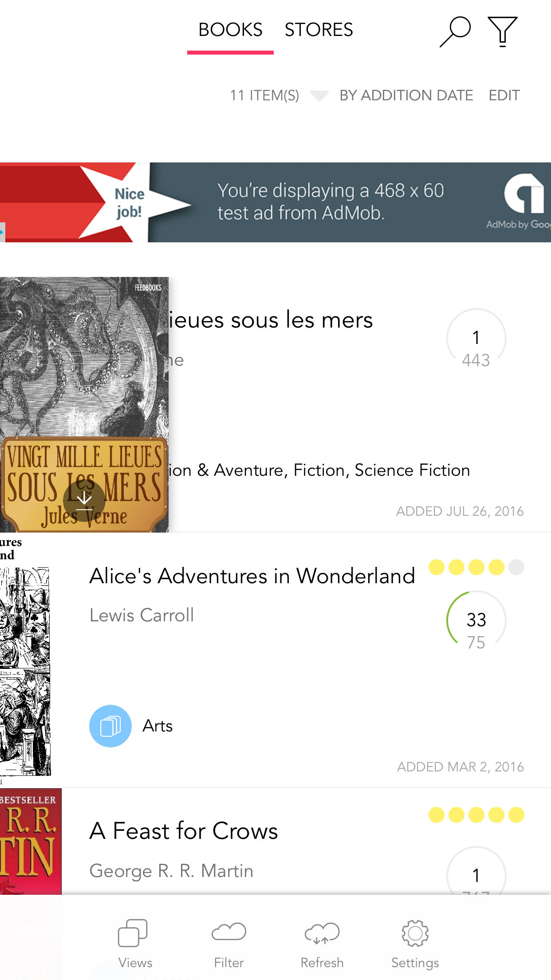Toggle sort direction triangle arrow

coord(319,95)
